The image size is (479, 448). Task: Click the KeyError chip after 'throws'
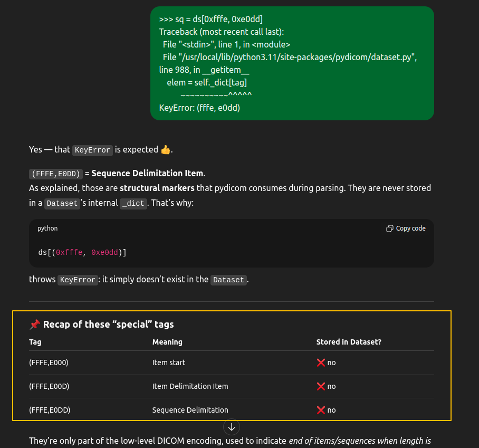(78, 280)
